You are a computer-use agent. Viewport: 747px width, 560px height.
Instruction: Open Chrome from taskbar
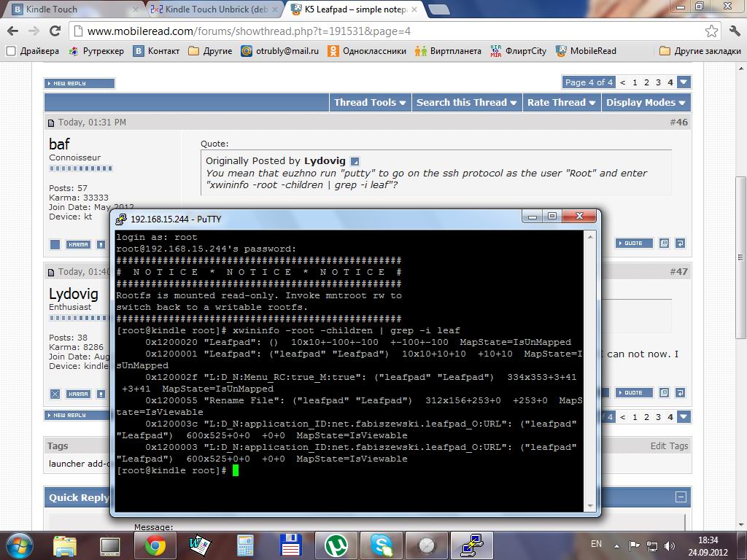pos(155,546)
